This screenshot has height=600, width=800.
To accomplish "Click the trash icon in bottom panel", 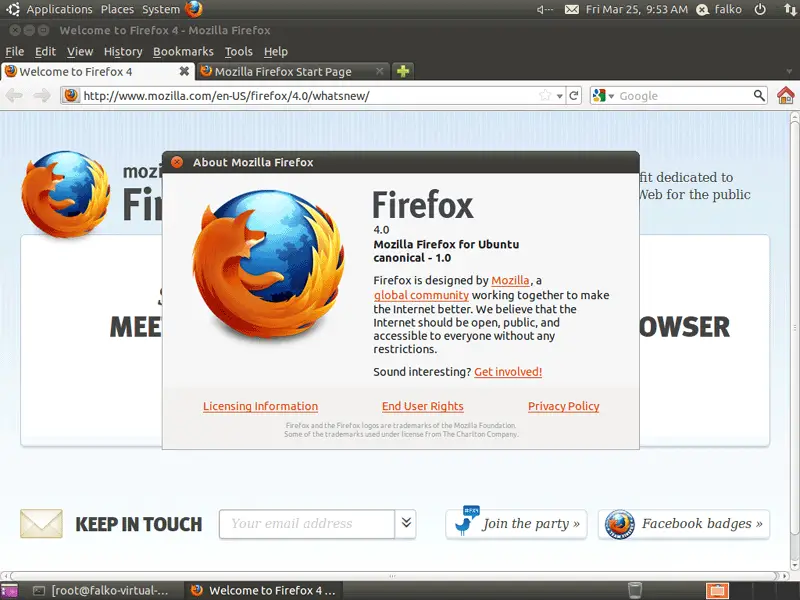I will coord(635,590).
